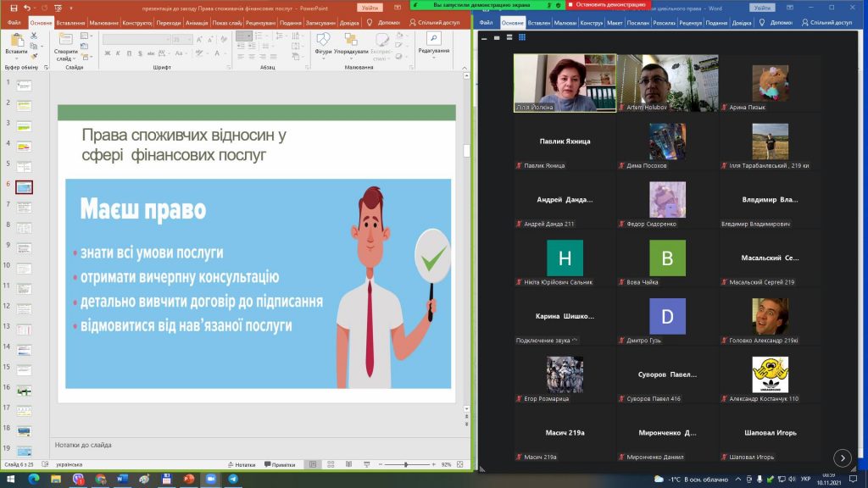Open Word from the taskbar
This screenshot has height=488, width=868.
coord(122,480)
